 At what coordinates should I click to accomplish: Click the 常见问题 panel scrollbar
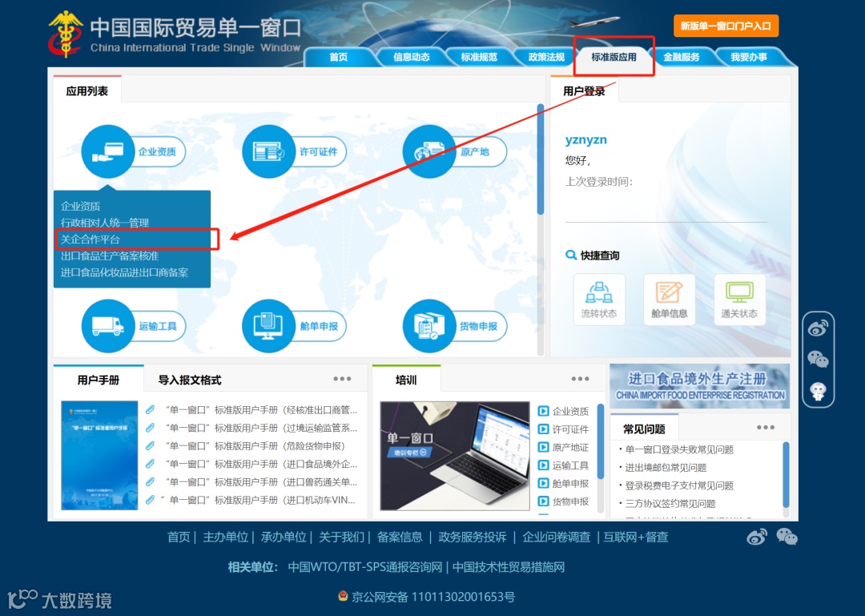787,475
